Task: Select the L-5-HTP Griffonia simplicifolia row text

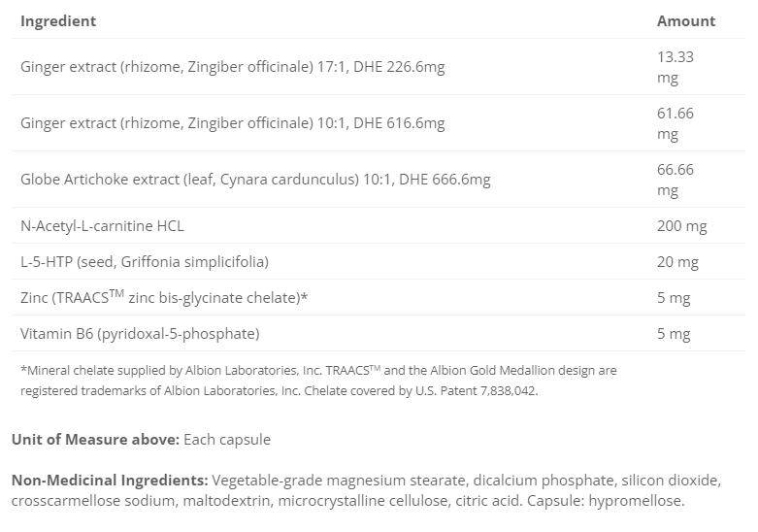Action: click(x=145, y=262)
